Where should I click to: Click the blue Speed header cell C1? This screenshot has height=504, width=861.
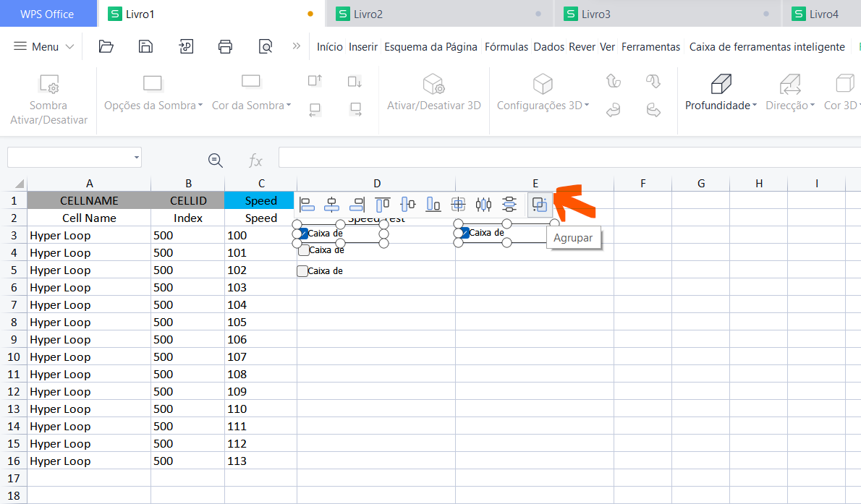pos(260,200)
